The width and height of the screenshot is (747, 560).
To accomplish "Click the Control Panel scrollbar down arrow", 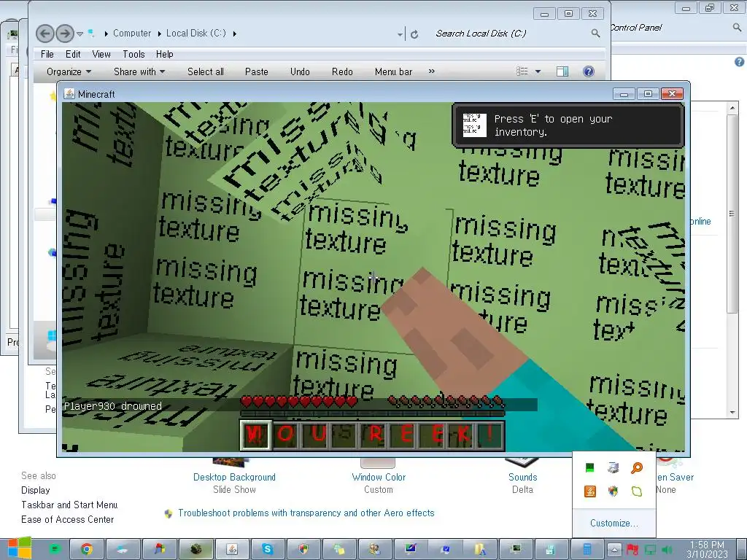I will (x=732, y=413).
